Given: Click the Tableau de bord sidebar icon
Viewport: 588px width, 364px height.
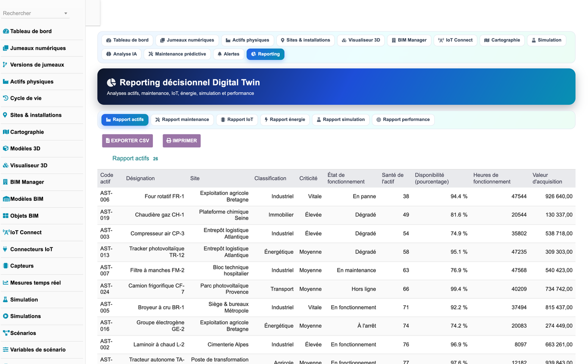Looking at the screenshot, I should pos(6,31).
